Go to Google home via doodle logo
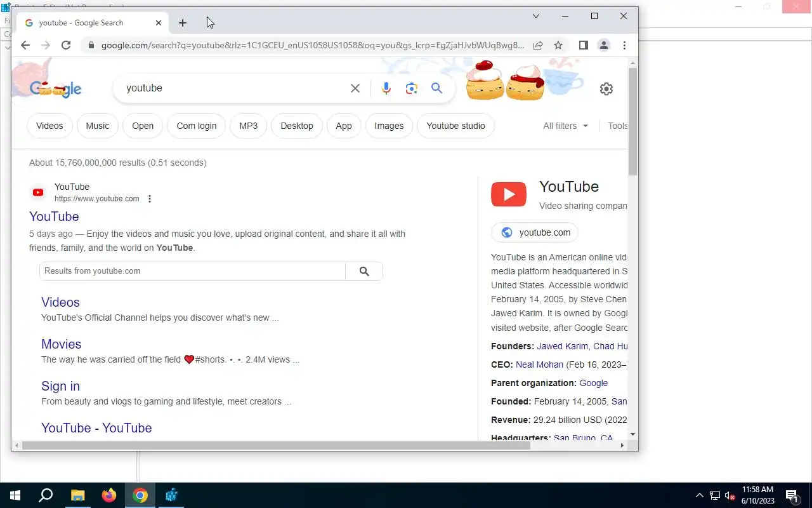Viewport: 812px width, 508px height. pyautogui.click(x=56, y=88)
